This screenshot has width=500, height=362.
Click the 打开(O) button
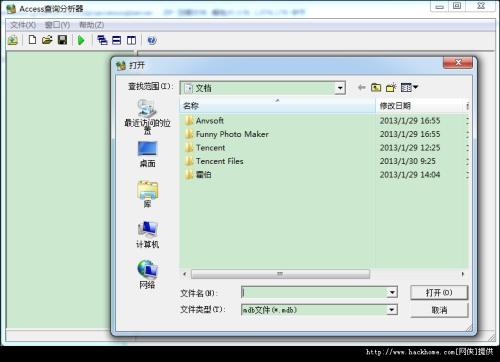(439, 293)
